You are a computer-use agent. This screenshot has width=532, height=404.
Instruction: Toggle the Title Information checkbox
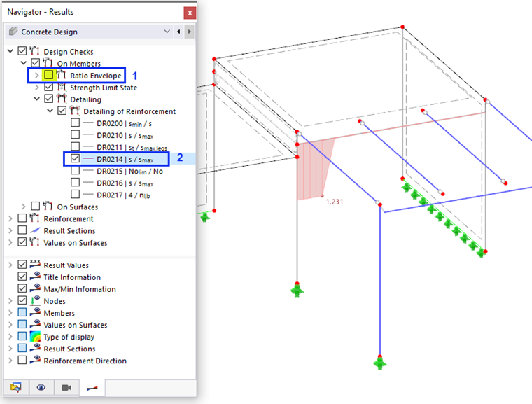point(22,277)
